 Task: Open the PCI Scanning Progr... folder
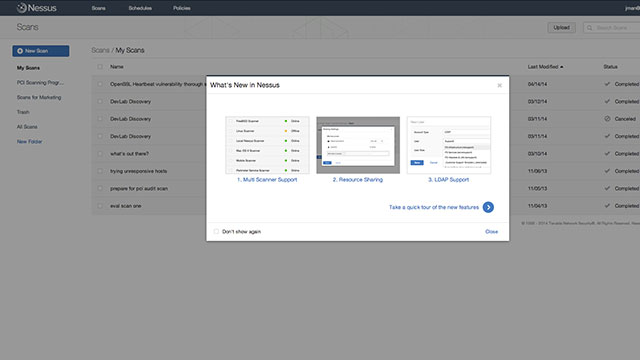point(40,82)
